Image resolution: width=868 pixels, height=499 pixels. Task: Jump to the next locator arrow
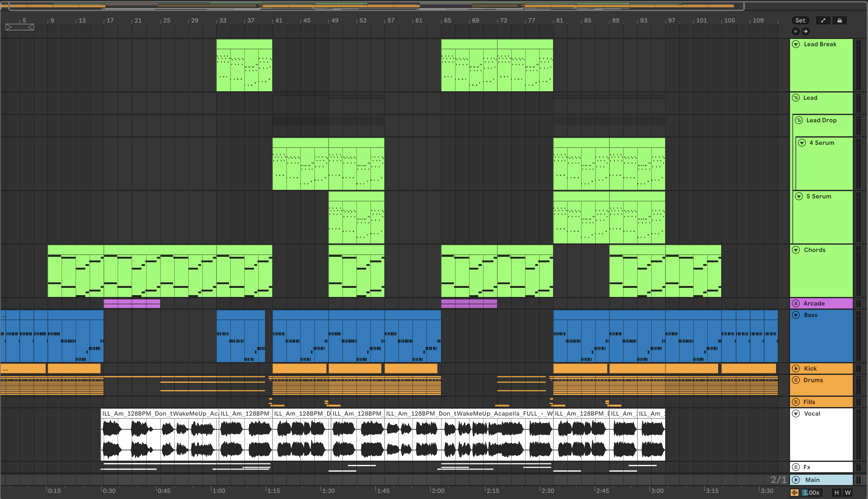pyautogui.click(x=805, y=32)
